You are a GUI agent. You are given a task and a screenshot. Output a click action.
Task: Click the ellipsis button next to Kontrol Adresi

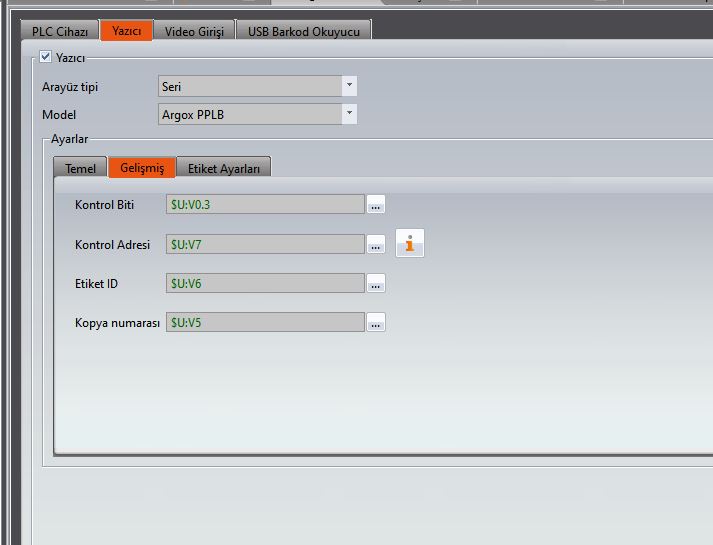click(376, 244)
